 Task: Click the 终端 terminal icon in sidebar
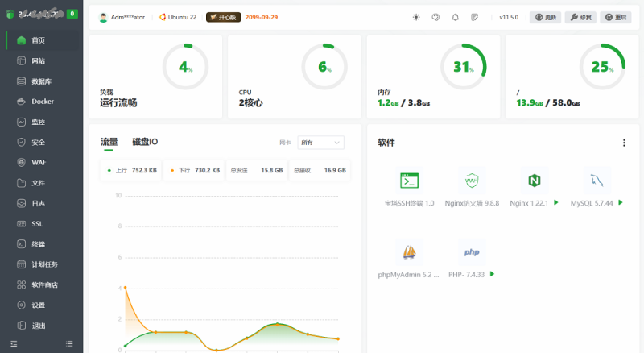pyautogui.click(x=22, y=244)
